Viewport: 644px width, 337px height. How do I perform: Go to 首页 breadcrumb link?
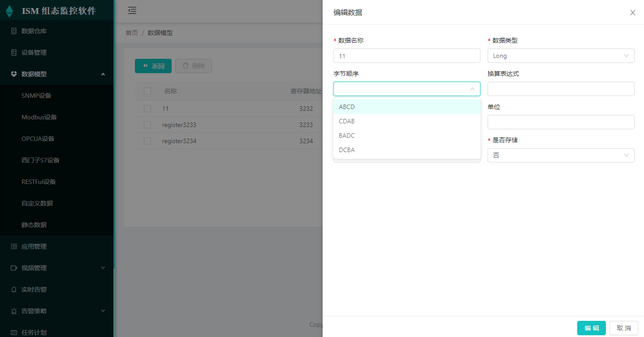coord(132,33)
